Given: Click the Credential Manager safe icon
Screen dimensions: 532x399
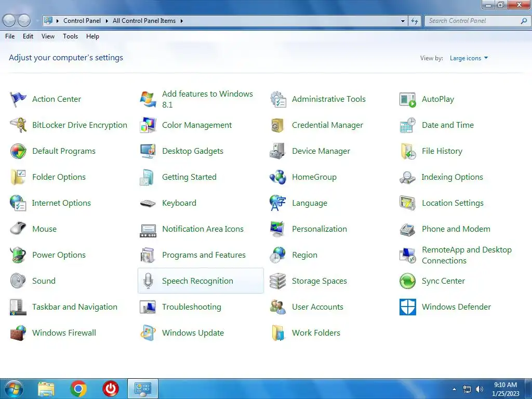Looking at the screenshot, I should tap(278, 125).
